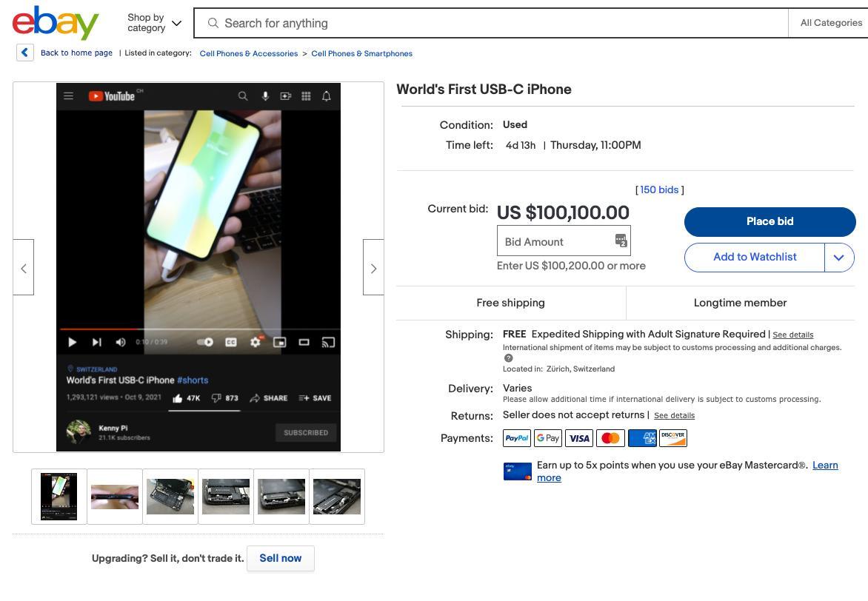Toggle the autoplay switch in player
868x601 pixels.
coord(205,342)
